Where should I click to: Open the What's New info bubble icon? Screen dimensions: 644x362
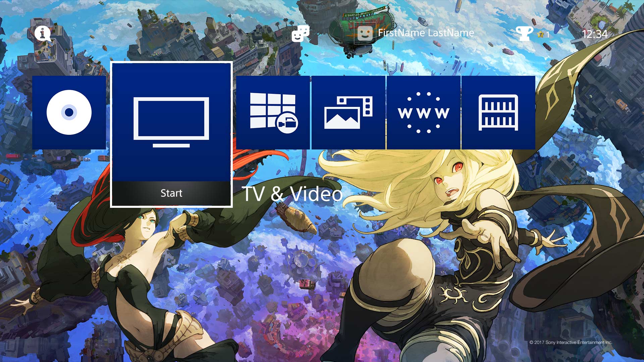click(x=43, y=34)
